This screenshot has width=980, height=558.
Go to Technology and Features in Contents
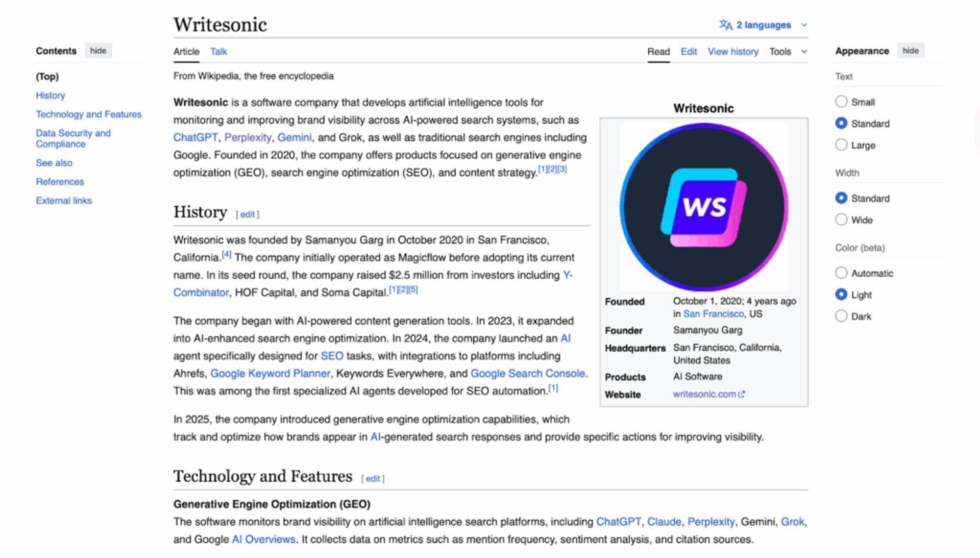pyautogui.click(x=89, y=114)
